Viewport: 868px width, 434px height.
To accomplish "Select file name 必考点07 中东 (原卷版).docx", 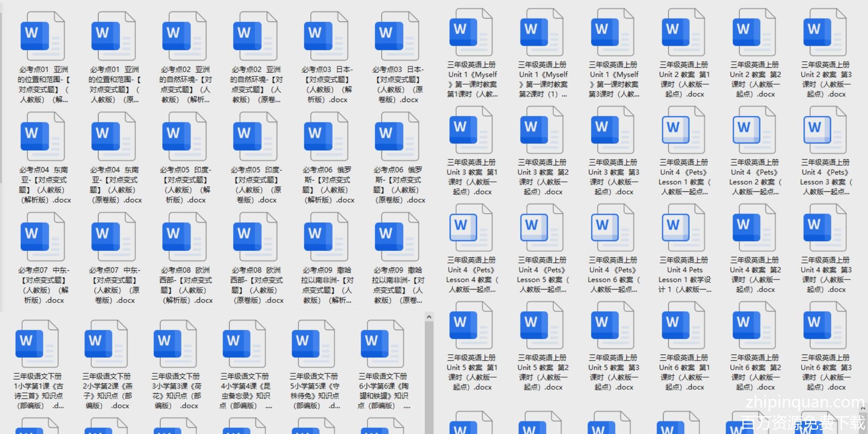I will pos(114,285).
